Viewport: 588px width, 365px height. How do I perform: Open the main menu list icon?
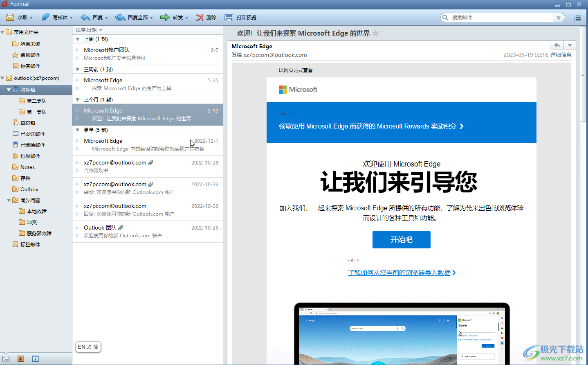tap(577, 18)
